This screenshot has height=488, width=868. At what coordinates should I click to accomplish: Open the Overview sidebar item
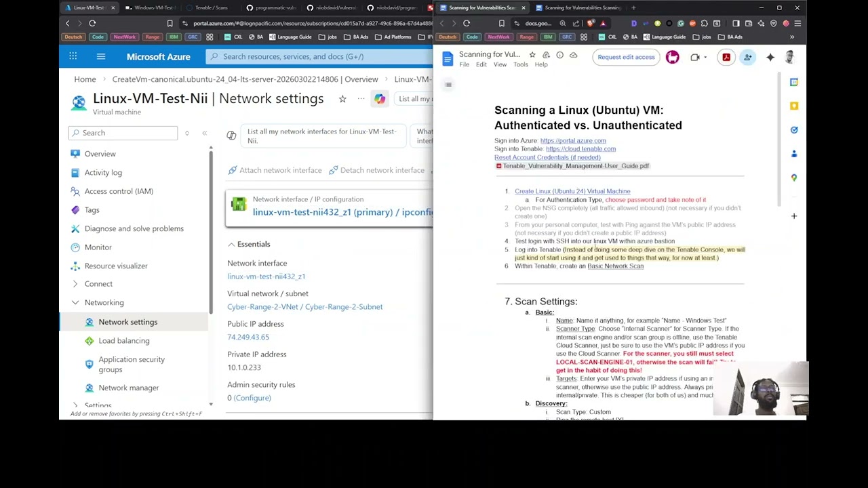point(100,154)
